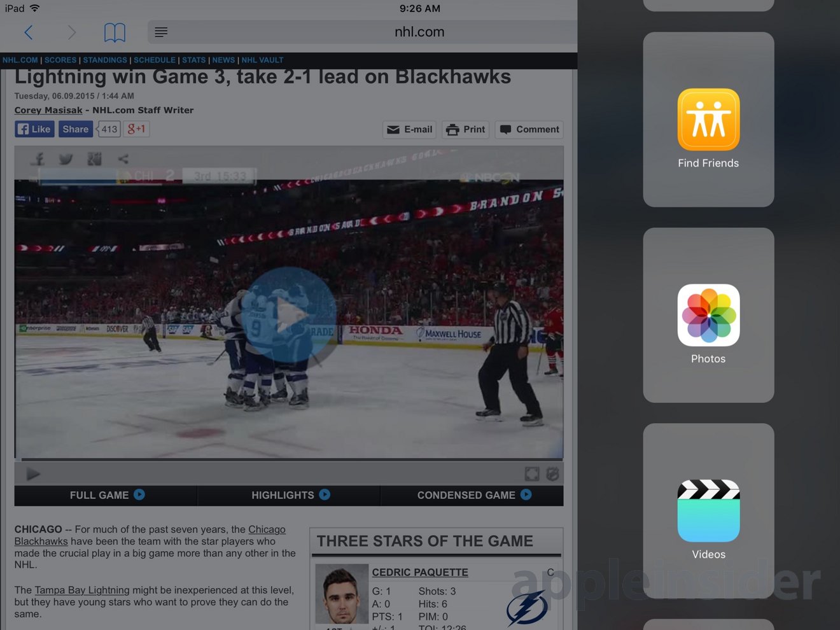Viewport: 840px width, 630px height.
Task: Click the Print article button
Action: pyautogui.click(x=466, y=130)
